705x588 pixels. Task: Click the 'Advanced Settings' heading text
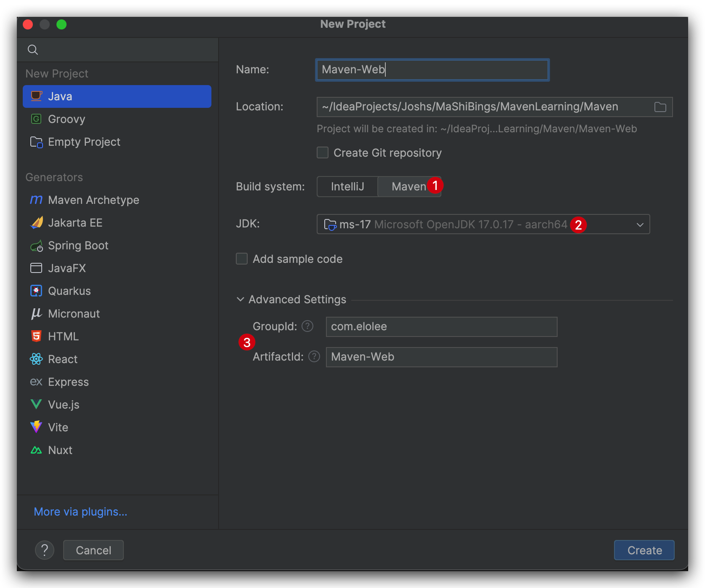pos(297,299)
